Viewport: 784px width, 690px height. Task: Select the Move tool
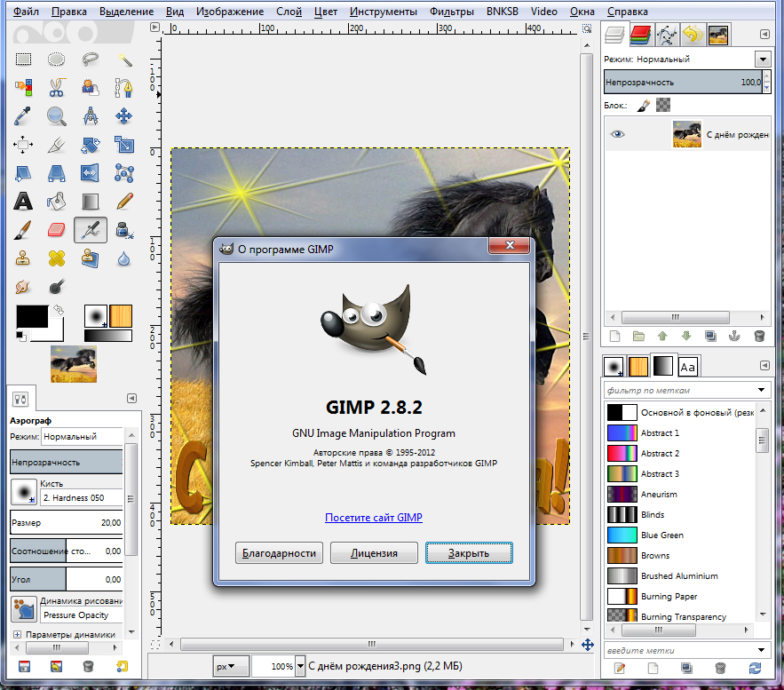124,116
